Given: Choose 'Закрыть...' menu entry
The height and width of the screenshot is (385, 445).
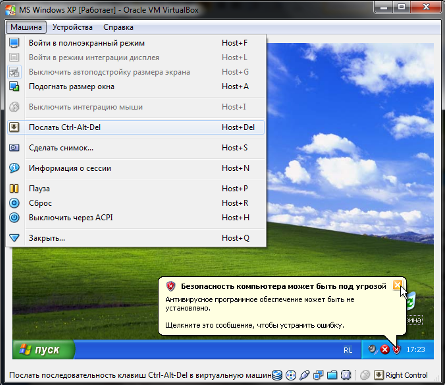Looking at the screenshot, I should point(136,238).
